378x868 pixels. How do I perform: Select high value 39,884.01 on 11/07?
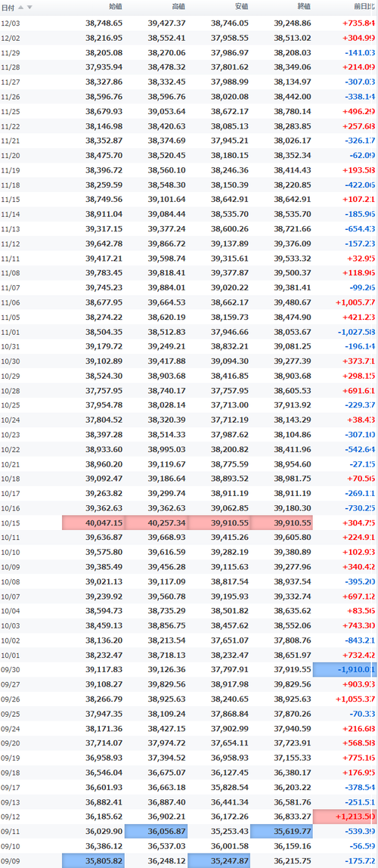pos(166,287)
